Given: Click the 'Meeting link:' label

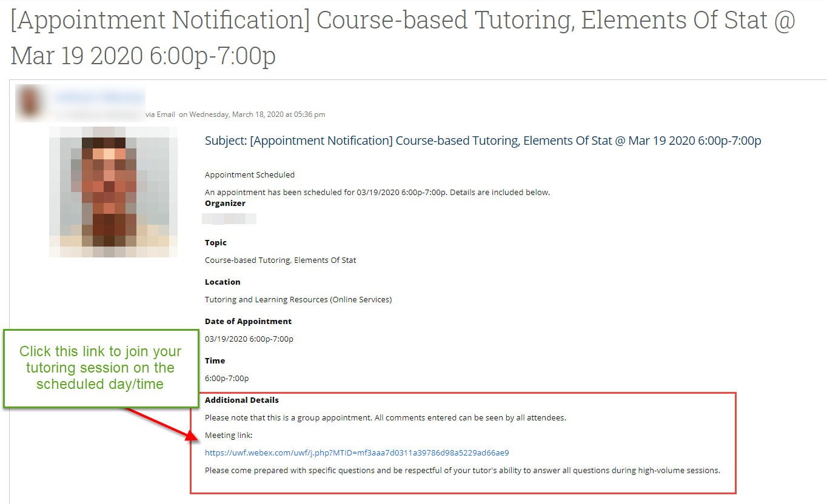Looking at the screenshot, I should 228,436.
